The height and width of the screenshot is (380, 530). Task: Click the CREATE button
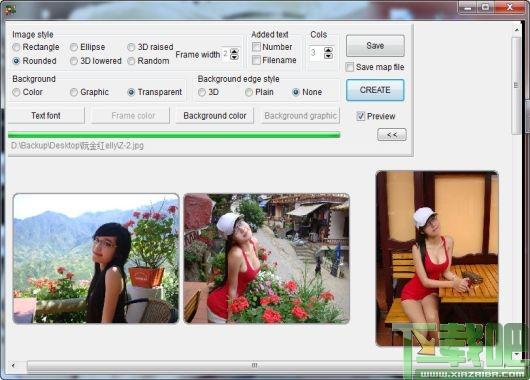(375, 90)
